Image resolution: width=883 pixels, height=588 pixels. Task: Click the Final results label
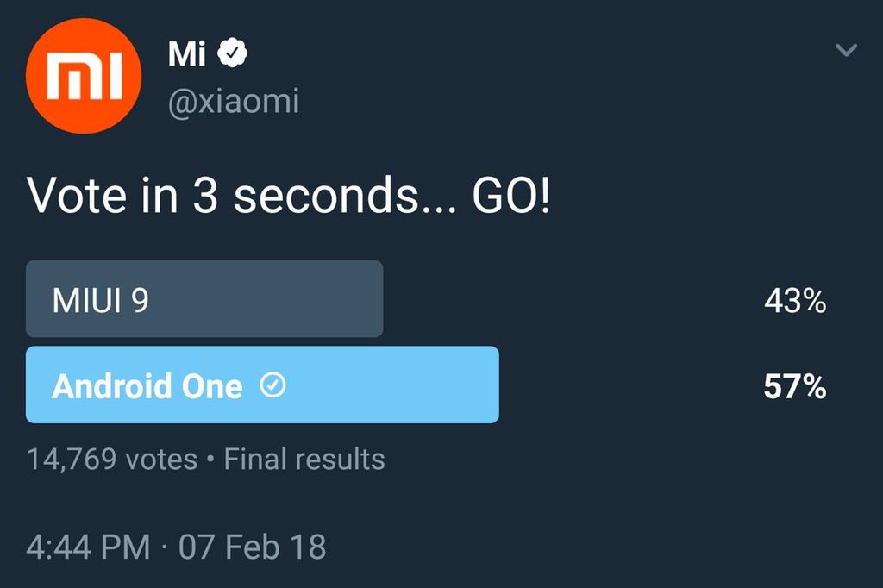pos(304,459)
